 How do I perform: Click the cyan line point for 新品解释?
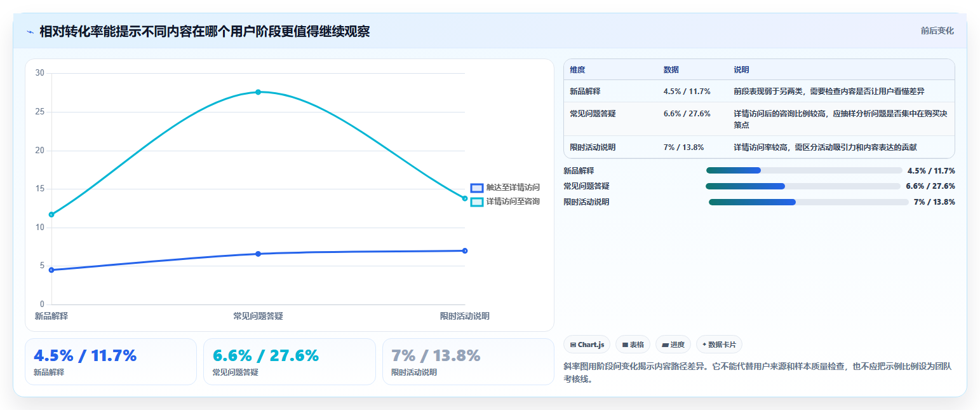[51, 214]
